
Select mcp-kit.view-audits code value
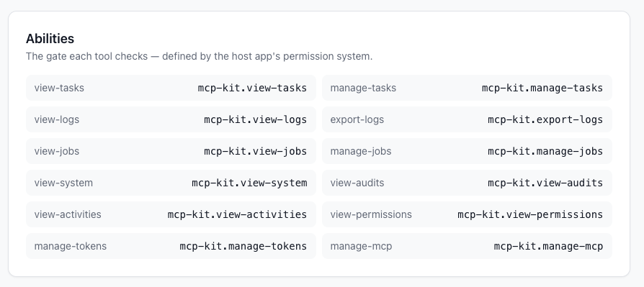[x=545, y=183]
